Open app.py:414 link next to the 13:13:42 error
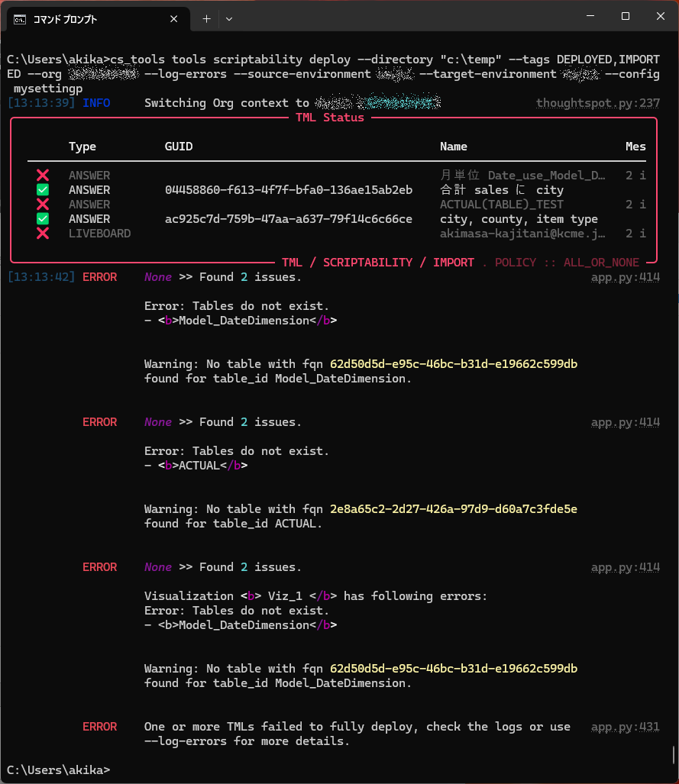Viewport: 679px width, 784px height. pos(625,277)
